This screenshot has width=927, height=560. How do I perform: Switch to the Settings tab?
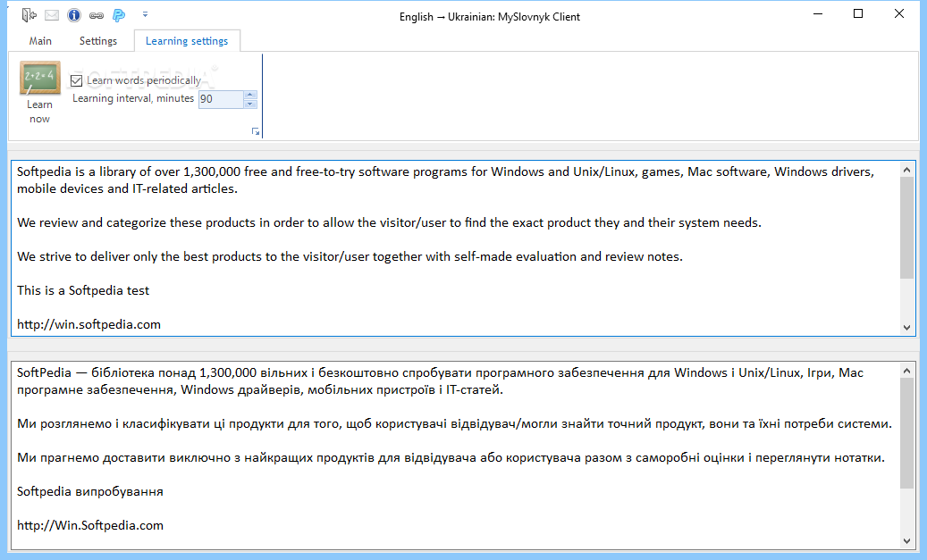98,41
